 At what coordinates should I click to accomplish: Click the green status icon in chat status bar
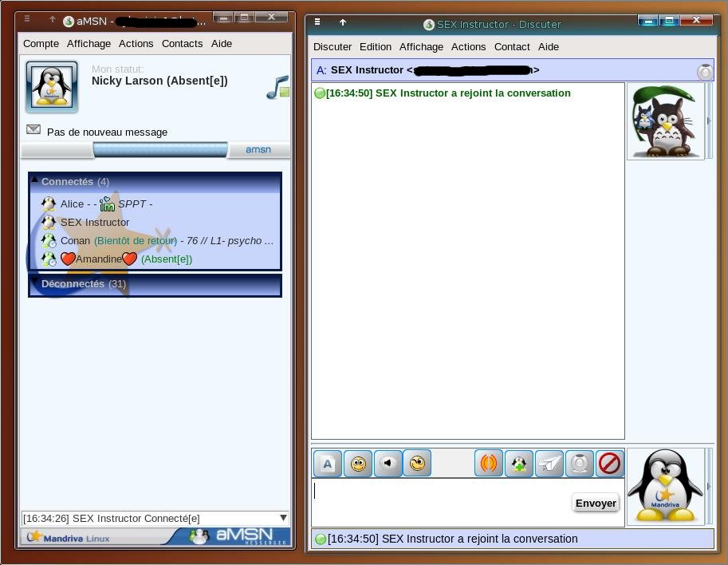(321, 539)
